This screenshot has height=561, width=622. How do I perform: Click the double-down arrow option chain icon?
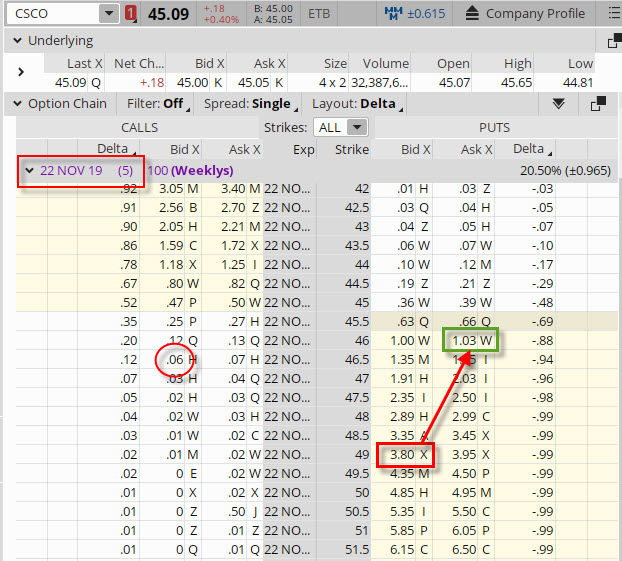click(558, 104)
